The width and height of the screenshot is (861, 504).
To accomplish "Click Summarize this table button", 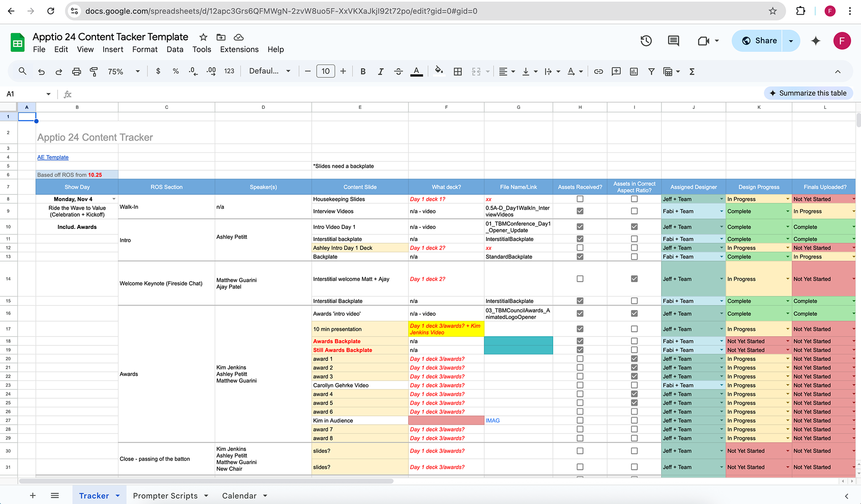I will coord(808,93).
